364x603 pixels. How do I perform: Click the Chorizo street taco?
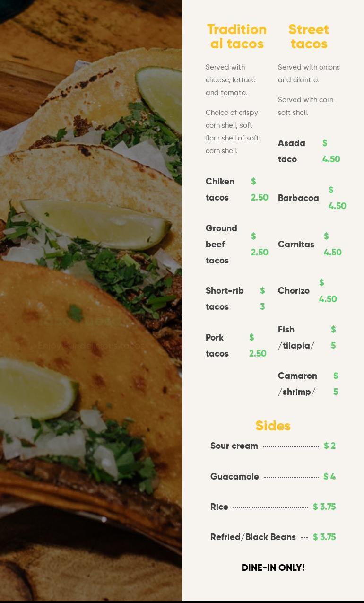pos(294,291)
